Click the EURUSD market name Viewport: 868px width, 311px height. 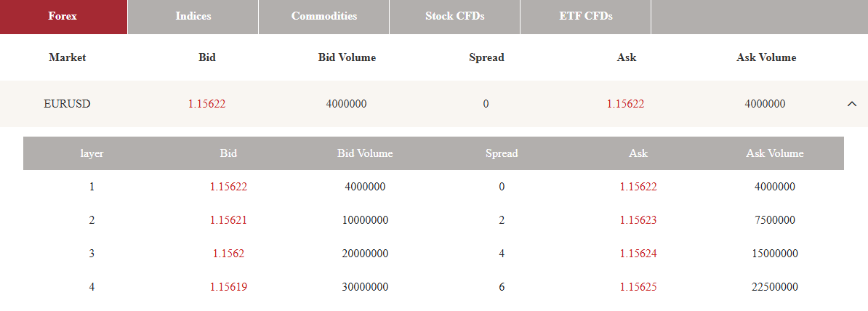coord(67,103)
